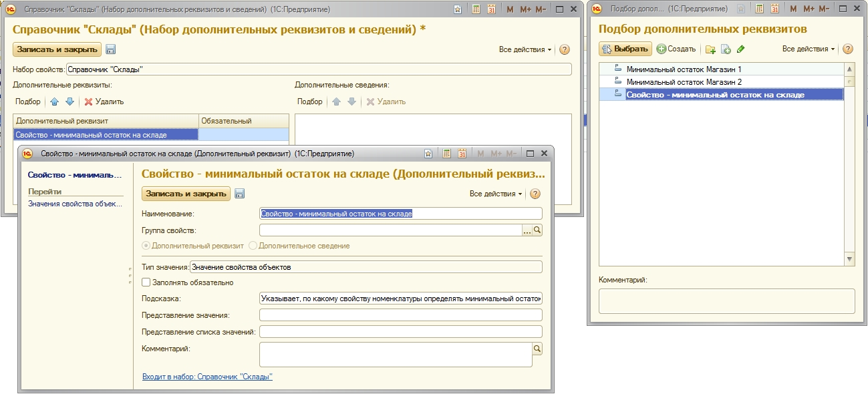Enable the Заполнять обязательно checkbox
Image resolution: width=868 pixels, height=394 pixels.
coord(146,281)
